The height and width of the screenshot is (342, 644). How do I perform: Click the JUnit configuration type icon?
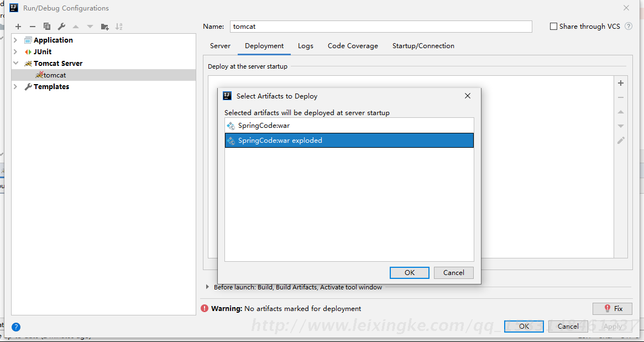28,52
